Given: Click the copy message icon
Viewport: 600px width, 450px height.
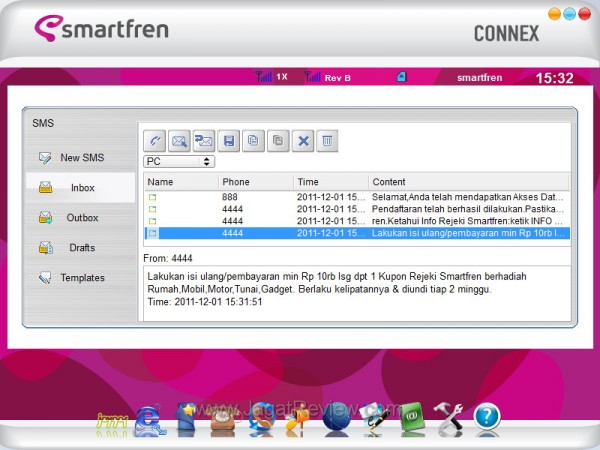Looking at the screenshot, I should (253, 141).
